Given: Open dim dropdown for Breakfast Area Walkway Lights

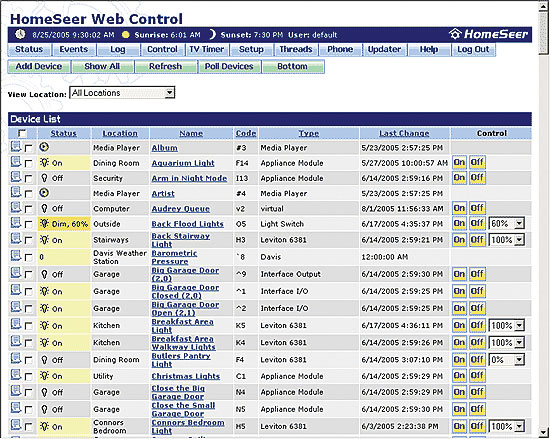Looking at the screenshot, I should tap(507, 343).
